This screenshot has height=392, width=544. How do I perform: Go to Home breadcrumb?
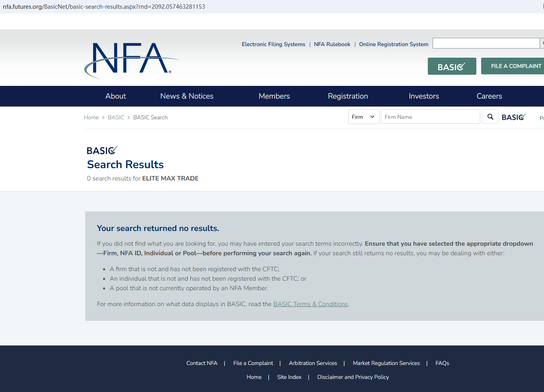tap(91, 117)
